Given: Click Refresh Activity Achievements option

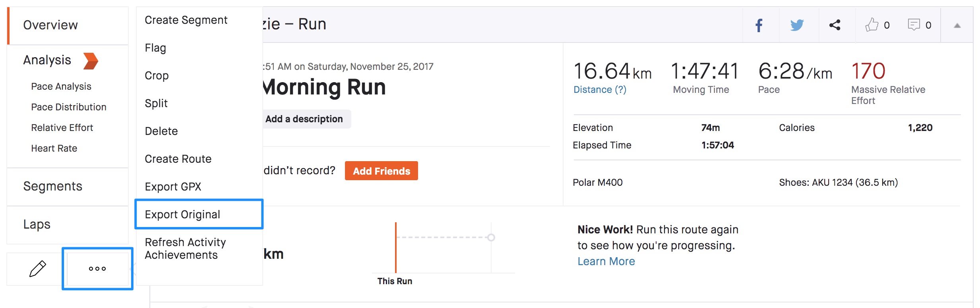Looking at the screenshot, I should click(185, 248).
